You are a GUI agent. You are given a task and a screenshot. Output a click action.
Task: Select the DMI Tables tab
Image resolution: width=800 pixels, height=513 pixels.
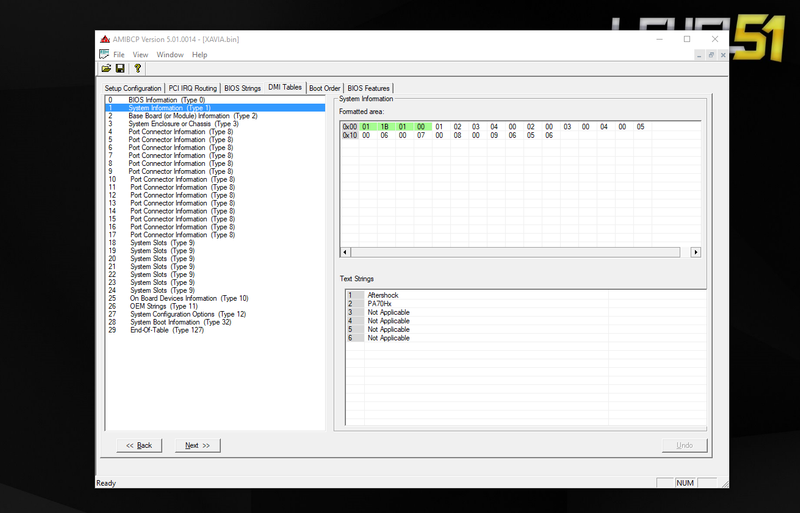click(x=285, y=87)
